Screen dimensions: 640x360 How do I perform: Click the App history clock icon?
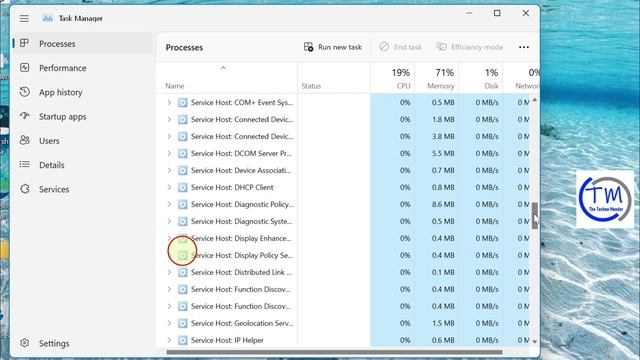[24, 92]
